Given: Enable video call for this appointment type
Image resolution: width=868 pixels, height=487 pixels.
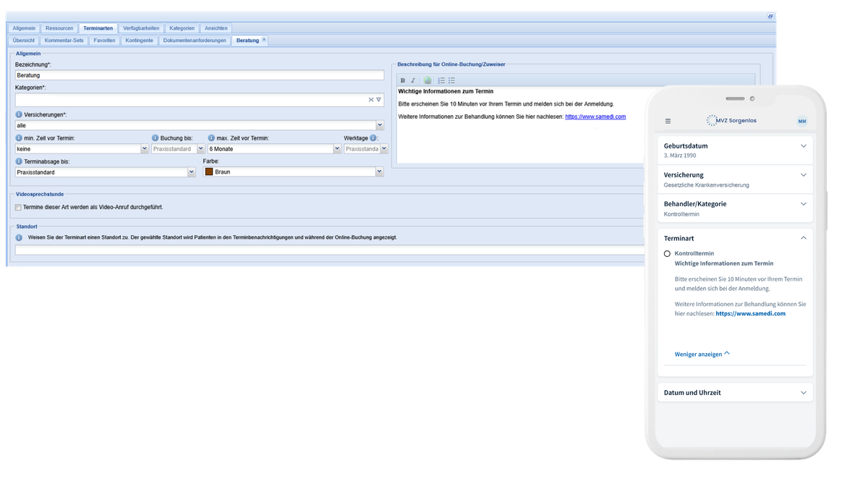Looking at the screenshot, I should [19, 207].
